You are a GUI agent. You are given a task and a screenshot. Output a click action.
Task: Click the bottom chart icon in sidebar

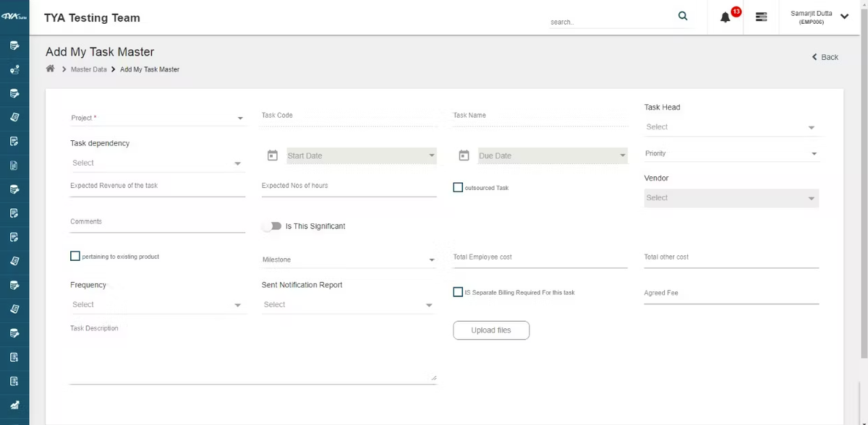14,405
